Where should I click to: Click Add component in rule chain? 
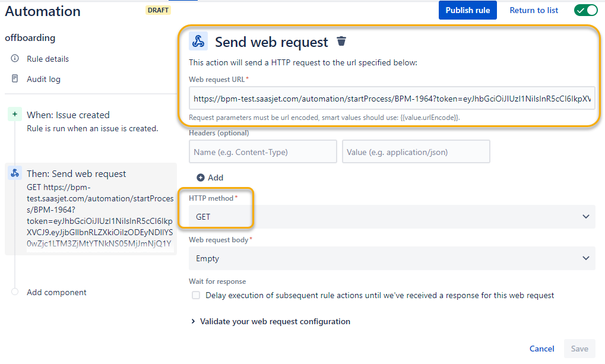point(56,292)
